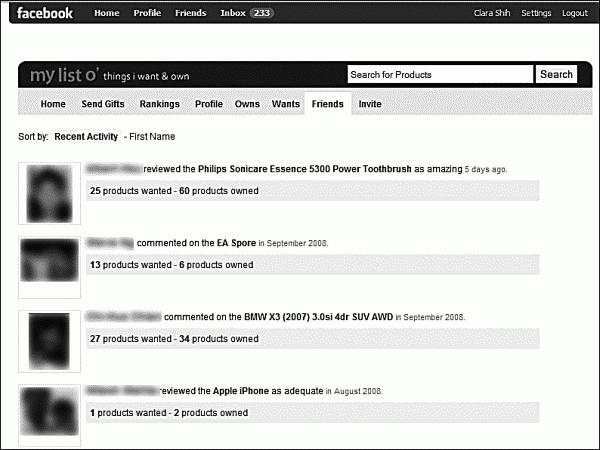Go to Facebook Home in top bar
This screenshot has height=450, width=600.
(x=106, y=13)
